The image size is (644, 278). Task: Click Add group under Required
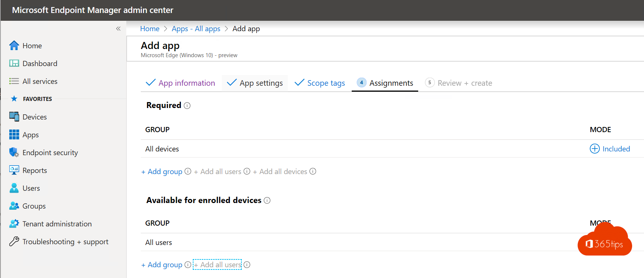coord(162,171)
